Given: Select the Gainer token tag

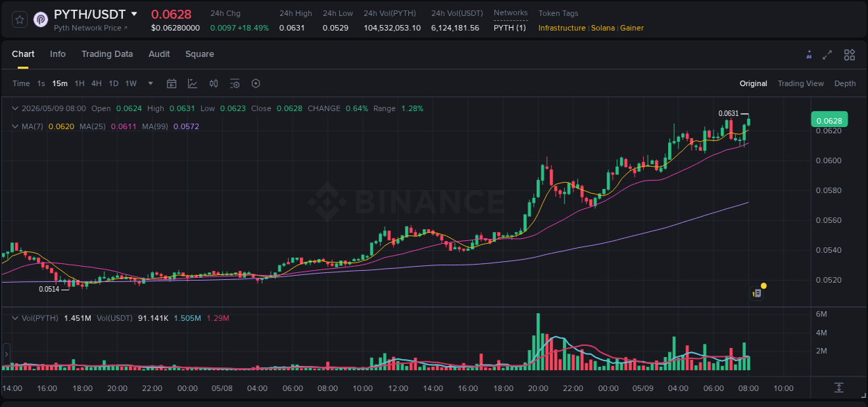Looking at the screenshot, I should point(632,28).
